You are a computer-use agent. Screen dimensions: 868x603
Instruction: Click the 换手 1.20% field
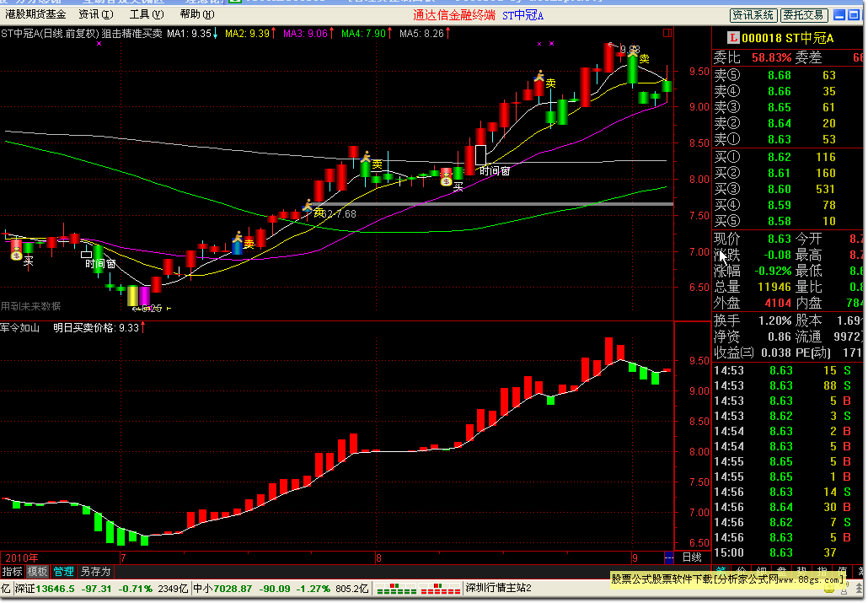point(753,320)
